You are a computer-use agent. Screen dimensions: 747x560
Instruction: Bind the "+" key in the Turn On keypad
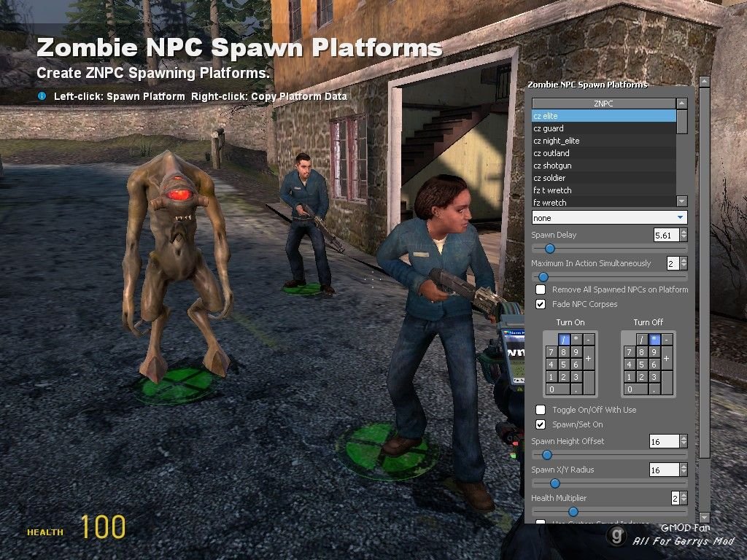click(x=588, y=359)
